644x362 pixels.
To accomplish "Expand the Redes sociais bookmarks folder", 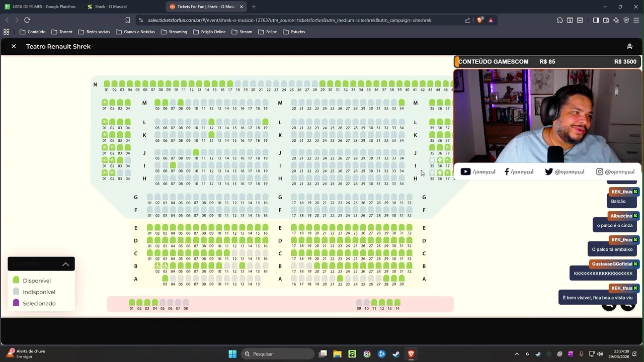I will coord(94,32).
